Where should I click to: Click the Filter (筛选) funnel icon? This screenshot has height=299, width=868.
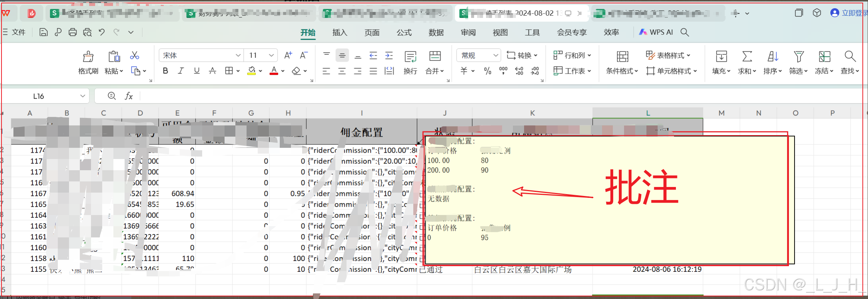(x=799, y=56)
